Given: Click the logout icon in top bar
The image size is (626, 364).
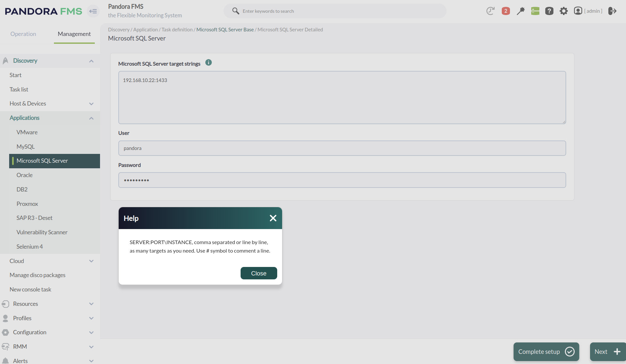Looking at the screenshot, I should click(612, 11).
